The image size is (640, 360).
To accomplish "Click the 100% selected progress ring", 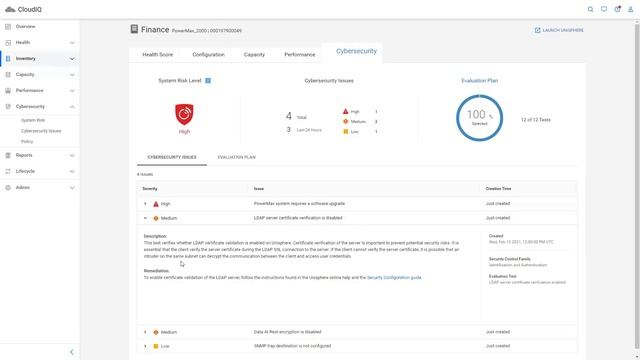I will coord(479,118).
